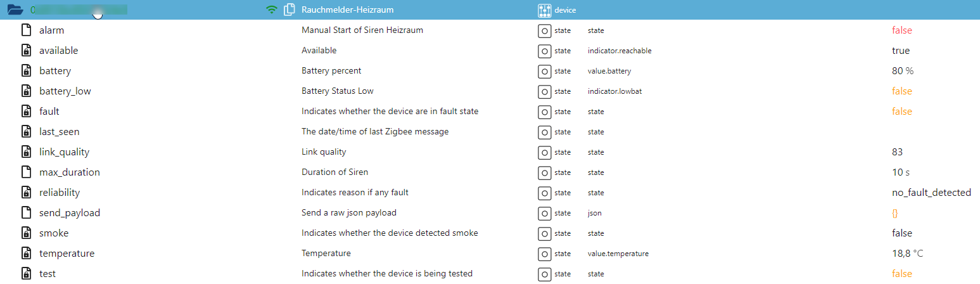
Task: Collapse the open device folder icon
Action: coord(15,10)
